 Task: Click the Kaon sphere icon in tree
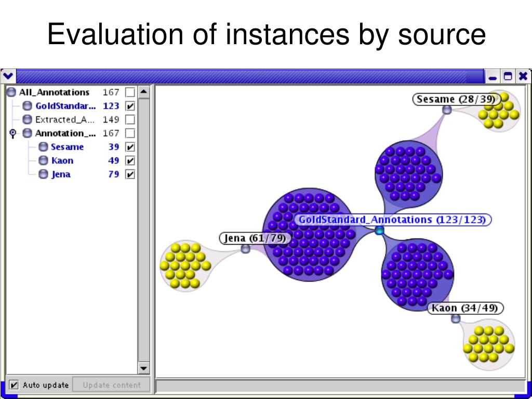pos(43,161)
